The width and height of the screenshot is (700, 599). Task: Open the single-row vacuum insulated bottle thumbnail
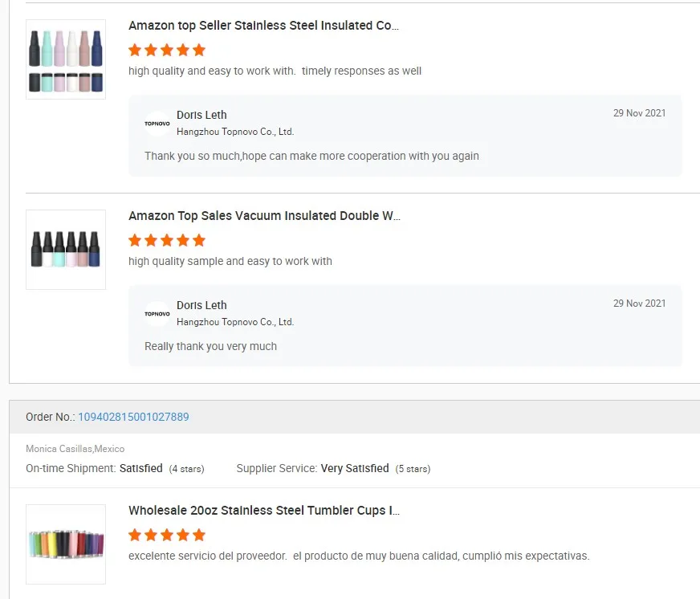pos(66,250)
